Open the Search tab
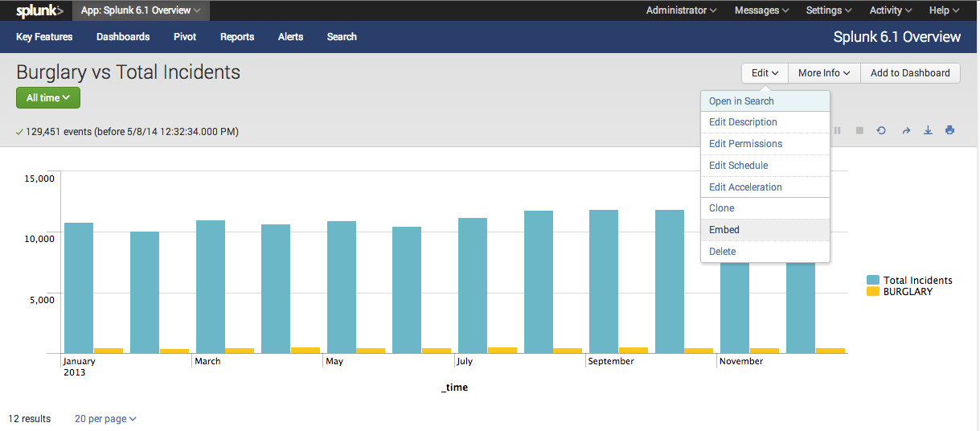 coord(342,37)
